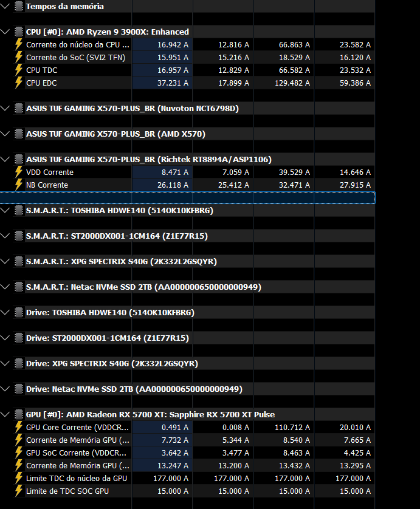Click chip icon beside GPU [#0] Radeon RX 5700 XT
The image size is (420, 509).
tap(19, 414)
